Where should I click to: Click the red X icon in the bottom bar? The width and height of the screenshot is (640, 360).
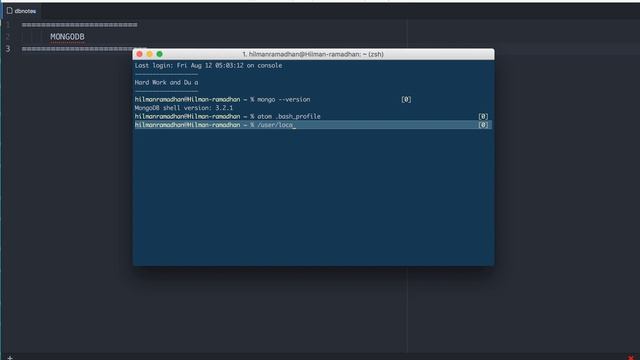tap(631, 358)
